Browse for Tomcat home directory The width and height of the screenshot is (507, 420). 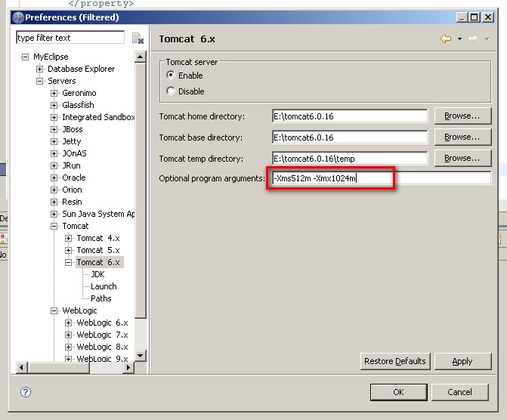pos(462,116)
